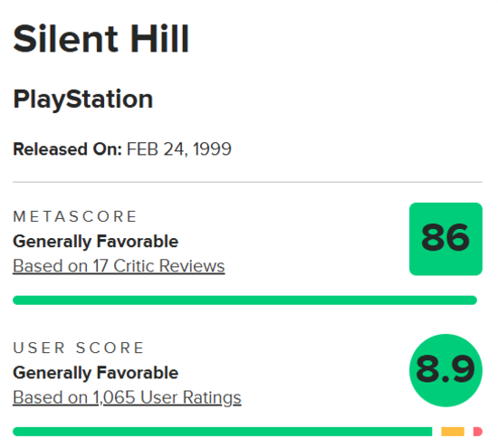Click the digit 8 in the 86 badge
Image resolution: width=498 pixels, height=448 pixels.
coord(433,237)
